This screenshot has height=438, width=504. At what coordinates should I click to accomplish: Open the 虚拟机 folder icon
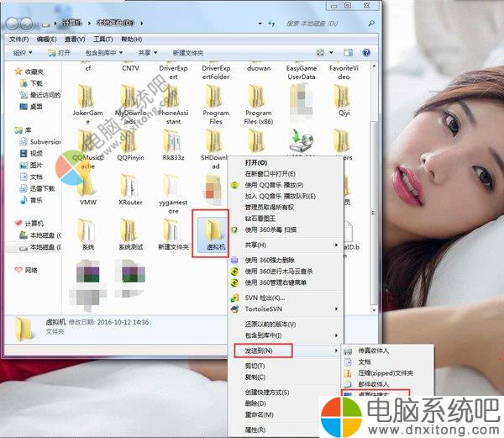213,230
